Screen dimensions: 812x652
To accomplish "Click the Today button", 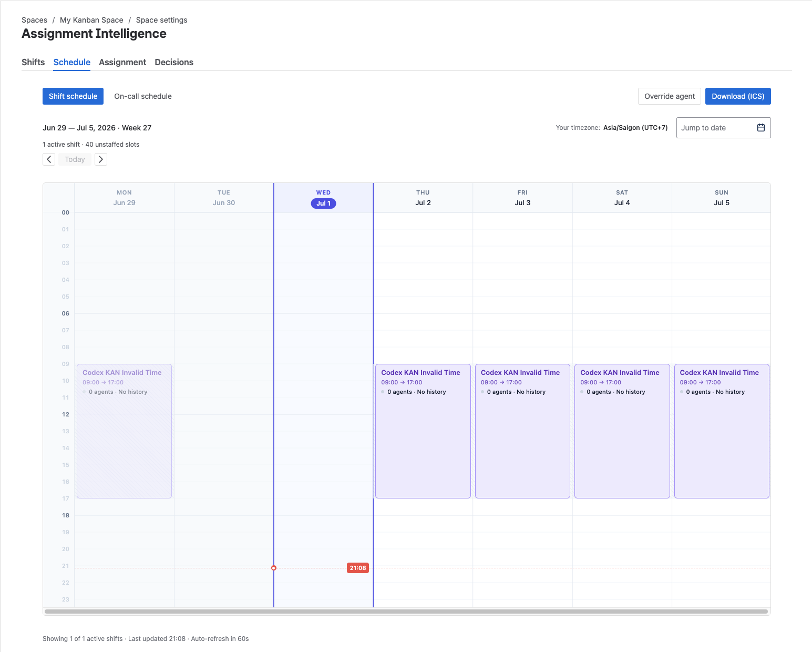I will [x=75, y=159].
